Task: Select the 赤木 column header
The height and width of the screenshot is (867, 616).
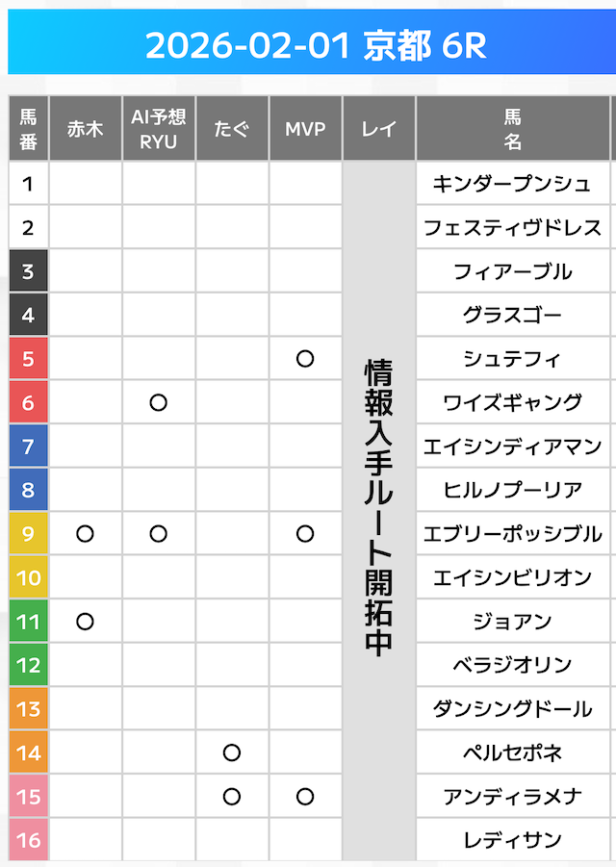Action: (85, 129)
